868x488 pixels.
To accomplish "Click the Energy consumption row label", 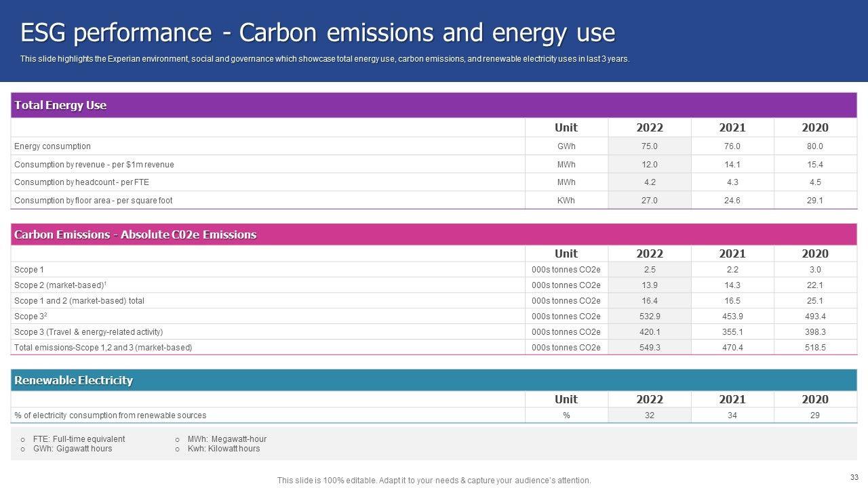I will [x=52, y=146].
